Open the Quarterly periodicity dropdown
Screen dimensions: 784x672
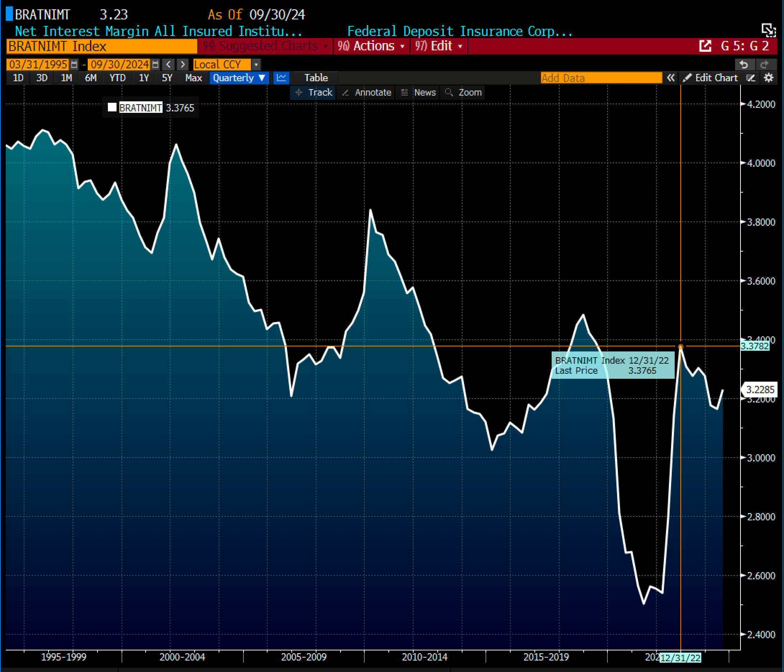tap(239, 78)
